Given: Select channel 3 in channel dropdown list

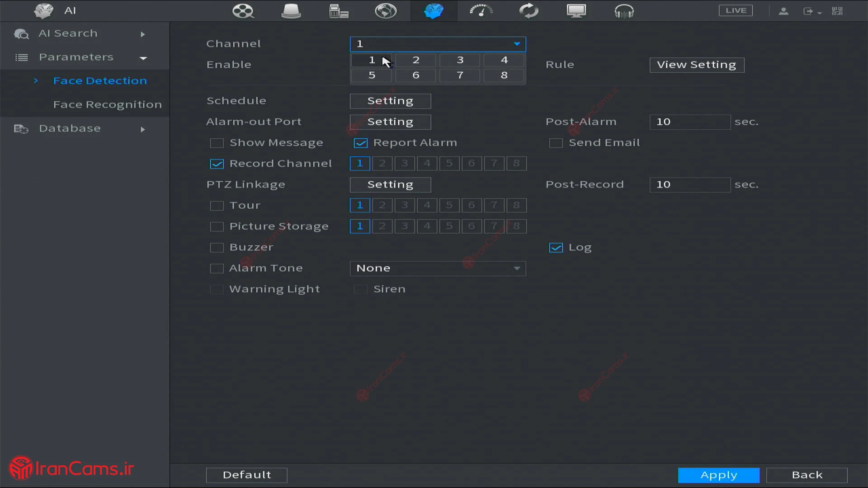Looking at the screenshot, I should (460, 60).
